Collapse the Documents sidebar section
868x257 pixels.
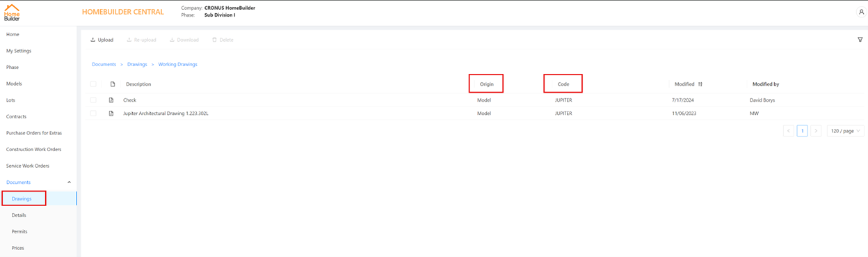click(69, 182)
